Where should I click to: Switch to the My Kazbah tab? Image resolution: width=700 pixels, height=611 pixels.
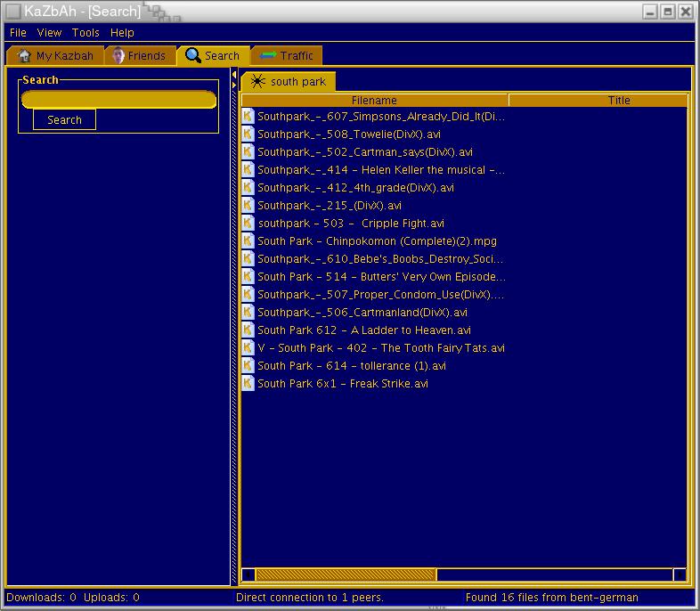(x=56, y=55)
